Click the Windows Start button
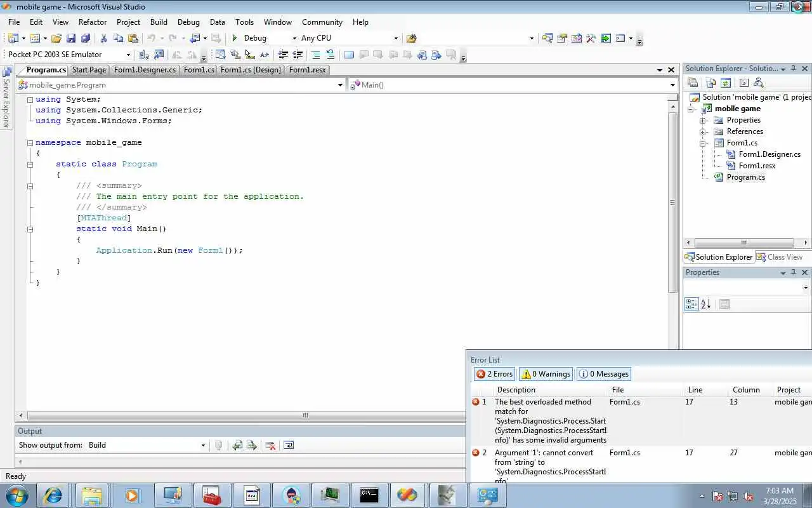 pyautogui.click(x=15, y=495)
